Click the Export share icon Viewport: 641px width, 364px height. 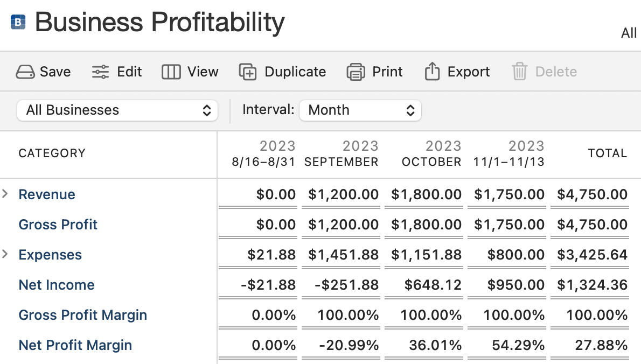point(433,72)
